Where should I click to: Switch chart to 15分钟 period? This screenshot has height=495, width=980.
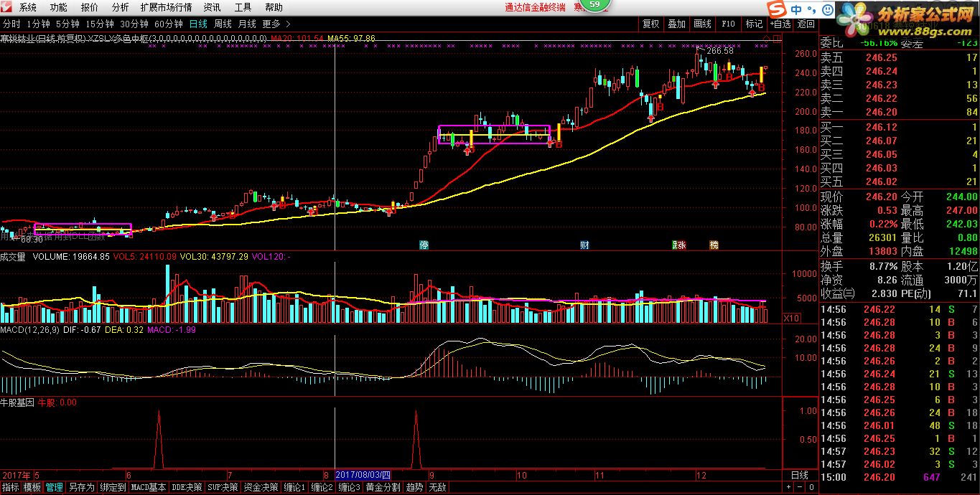tap(100, 24)
